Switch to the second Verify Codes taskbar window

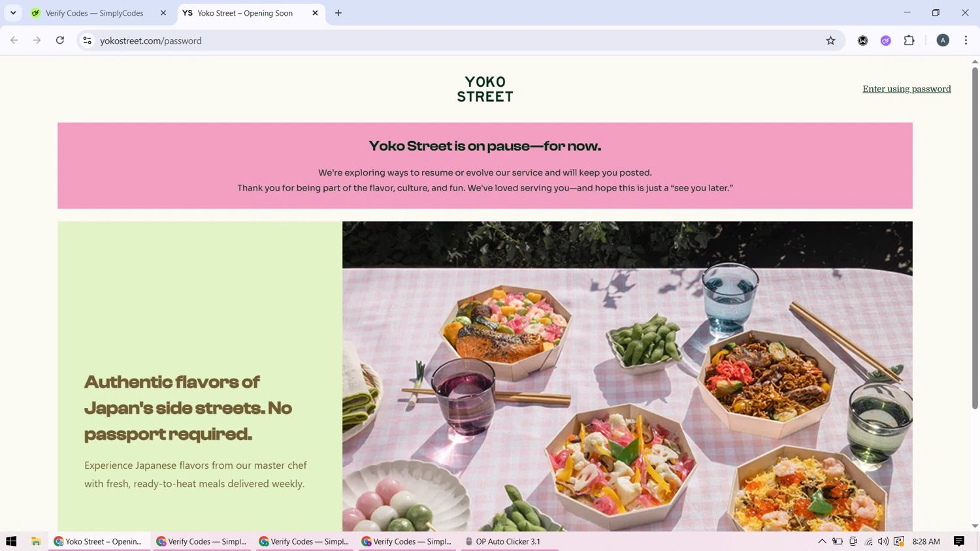tap(304, 541)
